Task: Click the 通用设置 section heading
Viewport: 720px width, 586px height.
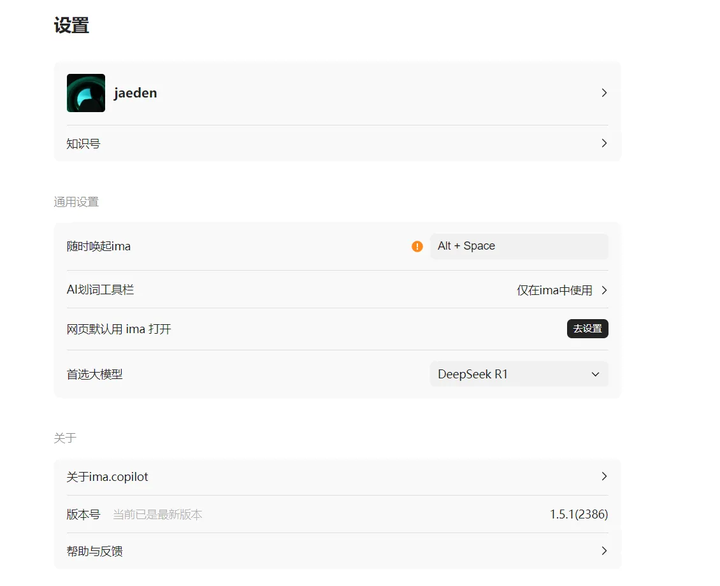Action: [76, 202]
